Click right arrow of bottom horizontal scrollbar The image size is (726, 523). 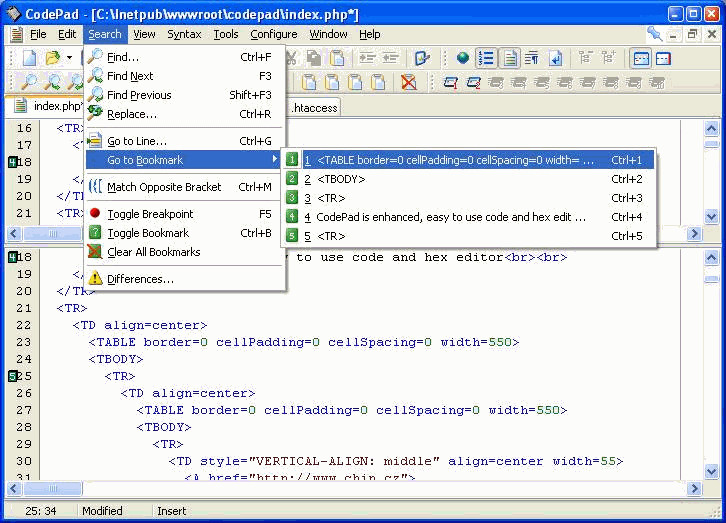(x=694, y=488)
